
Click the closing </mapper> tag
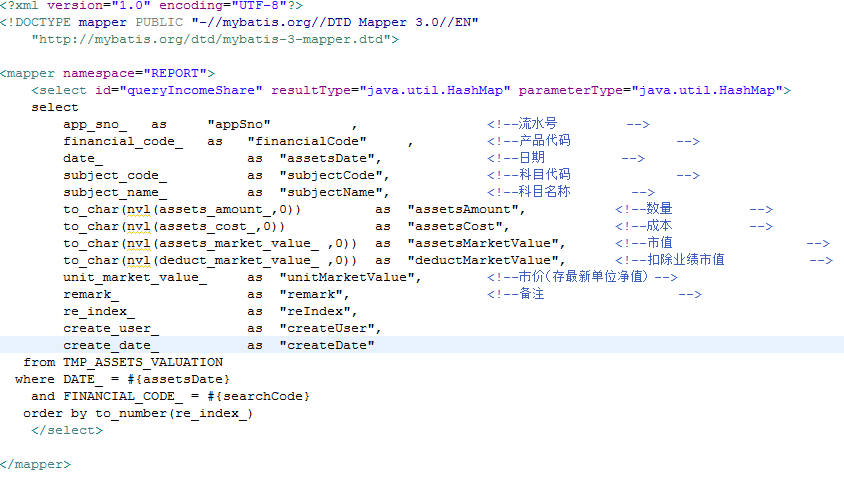point(36,464)
